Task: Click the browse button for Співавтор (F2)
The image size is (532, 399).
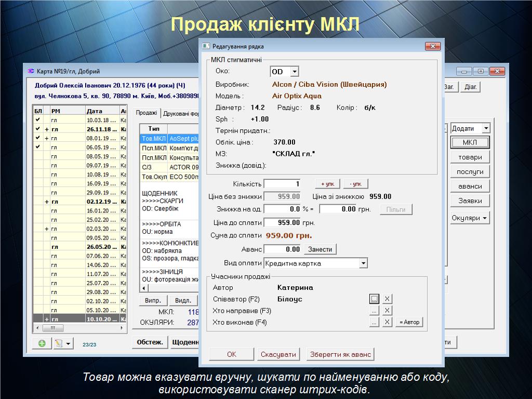Action: [374, 299]
